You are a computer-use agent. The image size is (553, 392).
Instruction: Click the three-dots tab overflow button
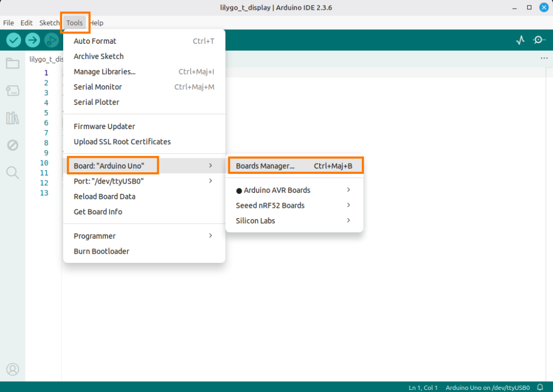544,58
